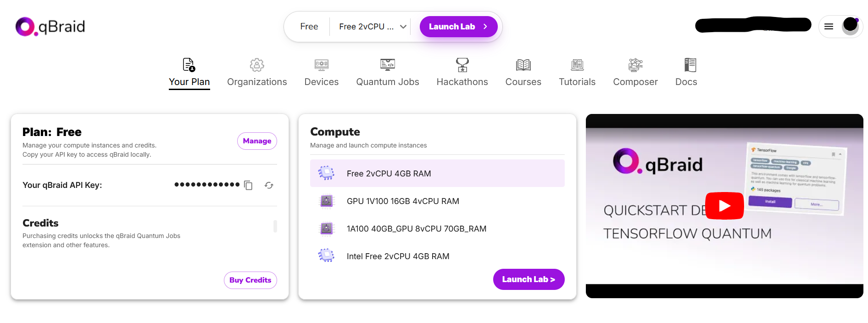Play the Quickstart TensorFlow Quantum video
Viewport: 868px width, 323px height.
(724, 205)
